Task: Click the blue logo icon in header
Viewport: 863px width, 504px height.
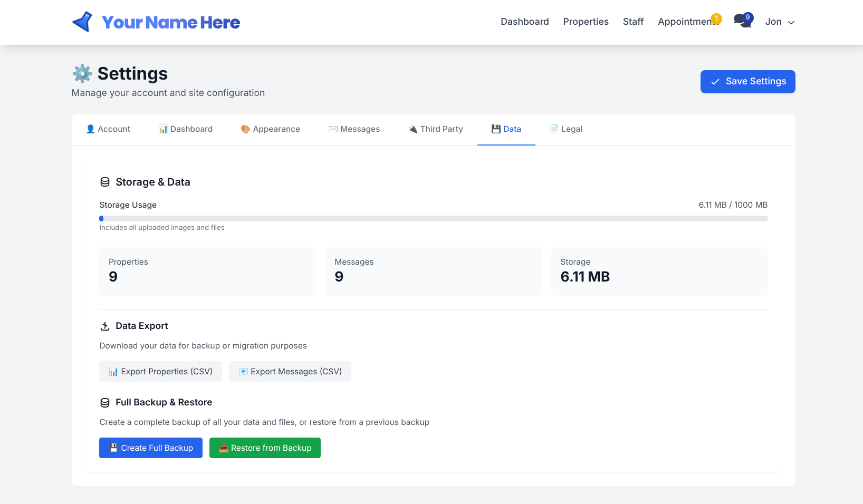Action: [x=82, y=22]
